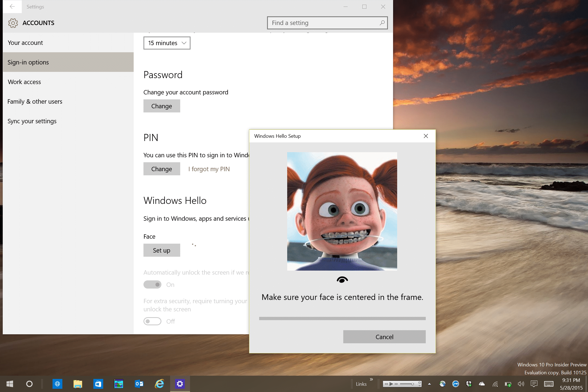The height and width of the screenshot is (392, 588).
Task: Click the Settings gear taskbar icon
Action: coord(180,384)
